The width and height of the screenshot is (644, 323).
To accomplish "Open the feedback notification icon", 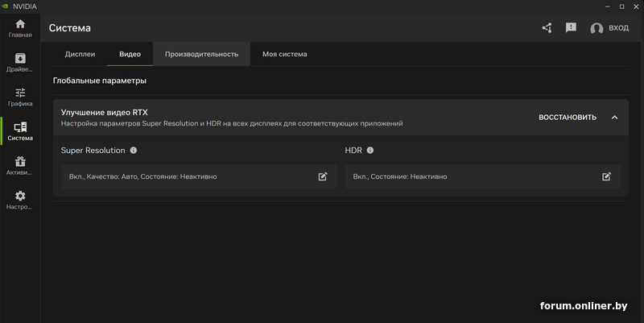I will point(571,28).
